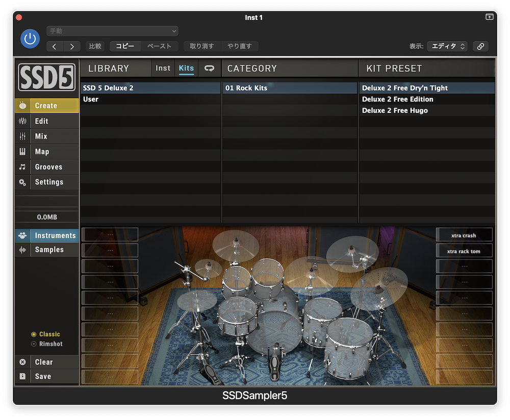Click the Samples waveform icon
510x420 pixels.
(x=22, y=250)
